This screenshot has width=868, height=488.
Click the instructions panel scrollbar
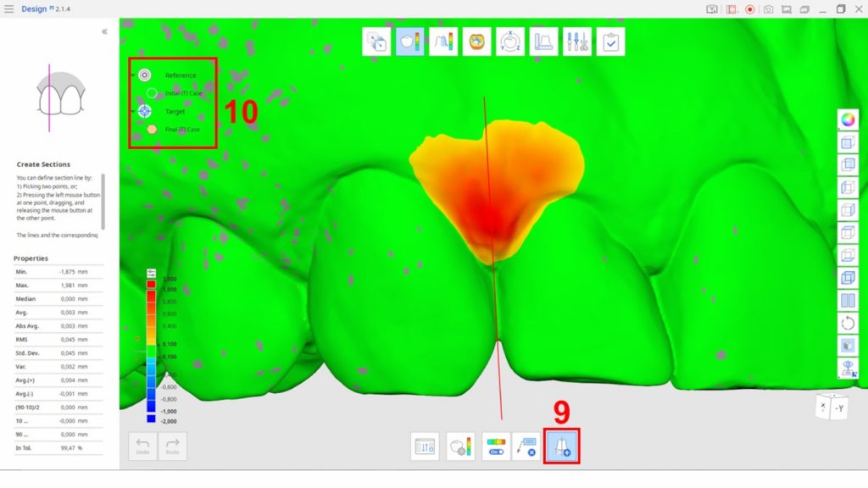(103, 202)
